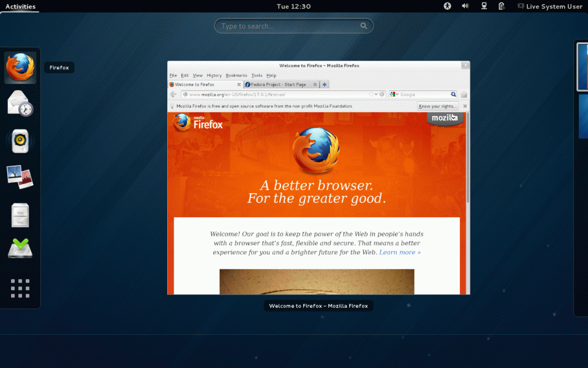Open Live System User menu
The height and width of the screenshot is (368, 588).
550,6
